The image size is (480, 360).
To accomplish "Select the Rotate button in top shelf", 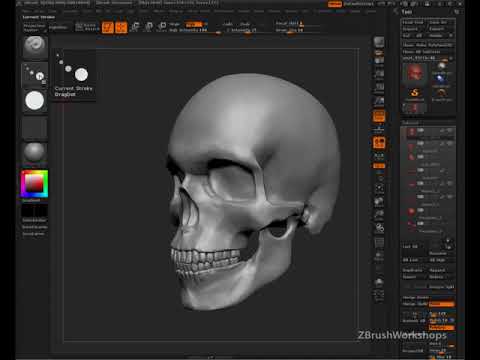I will tap(162, 27).
